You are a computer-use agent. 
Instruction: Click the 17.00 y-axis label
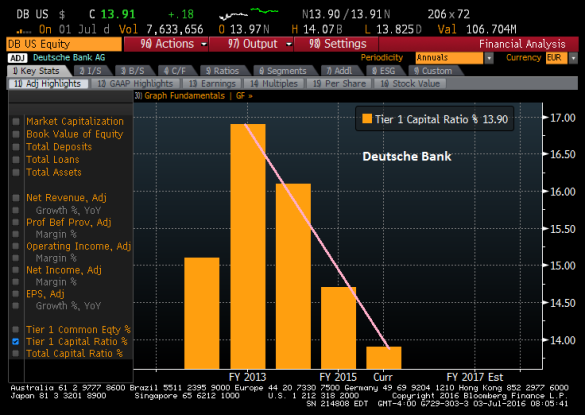pos(563,118)
